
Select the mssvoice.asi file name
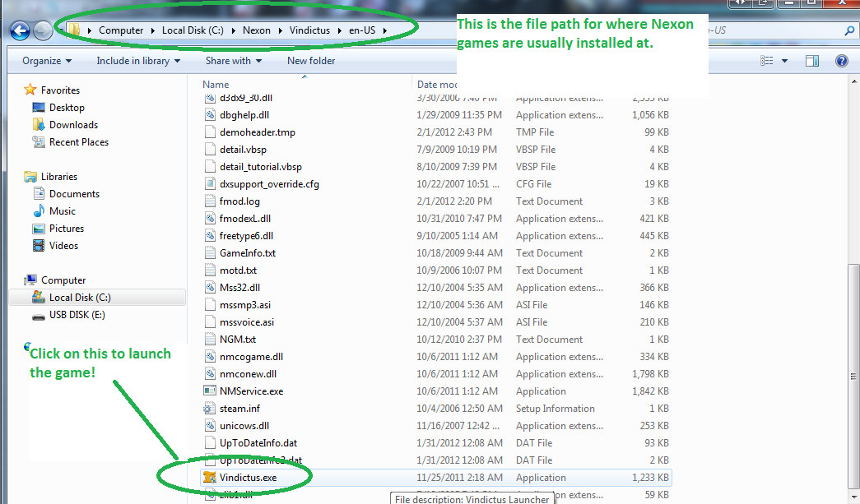[247, 322]
